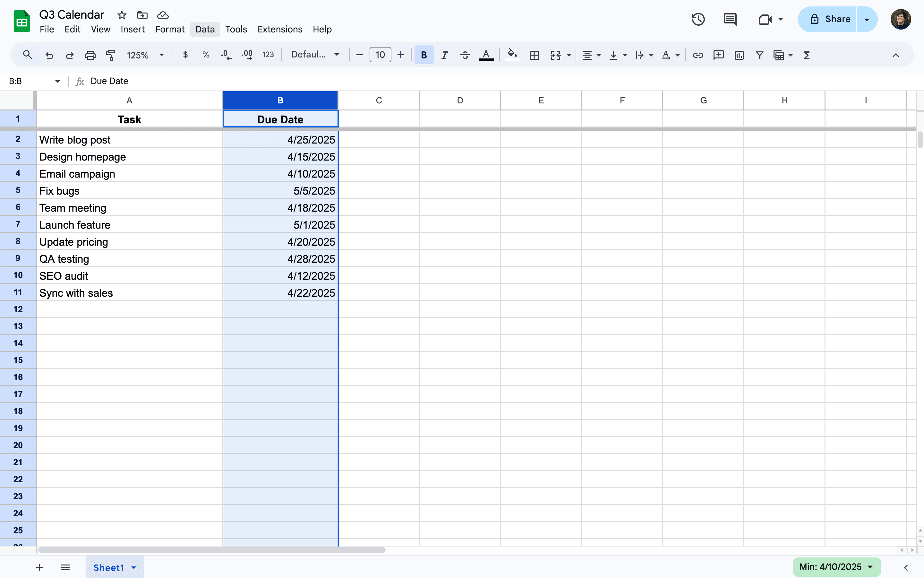Viewport: 924px width, 578px height.
Task: Redo the last action
Action: pos(70,56)
